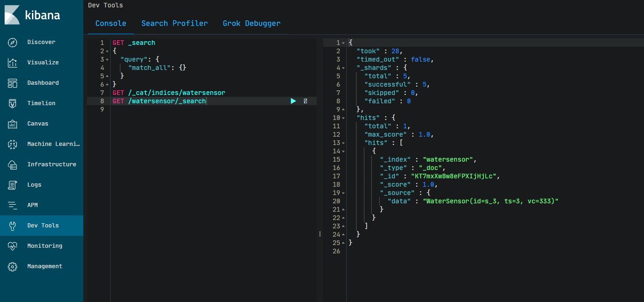The height and width of the screenshot is (302, 644).
Task: Click the "_index" : "watersensor" value
Action: [448, 159]
